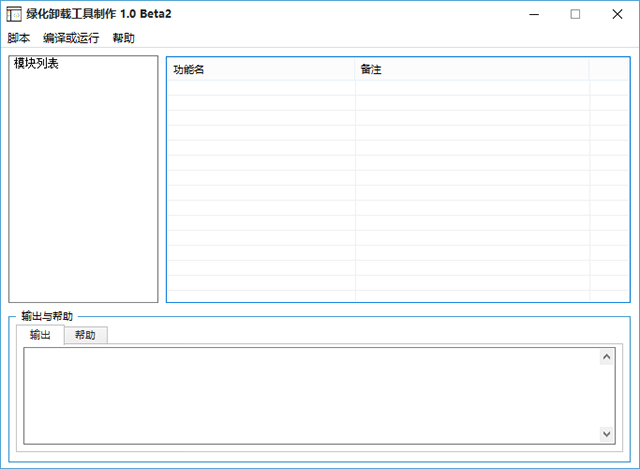Click the first cell under 备注 column
Screen dimensions: 640x469
tap(472, 88)
